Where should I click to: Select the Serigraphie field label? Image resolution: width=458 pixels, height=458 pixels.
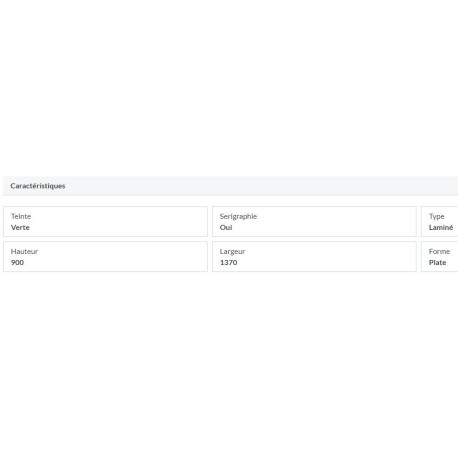[238, 216]
